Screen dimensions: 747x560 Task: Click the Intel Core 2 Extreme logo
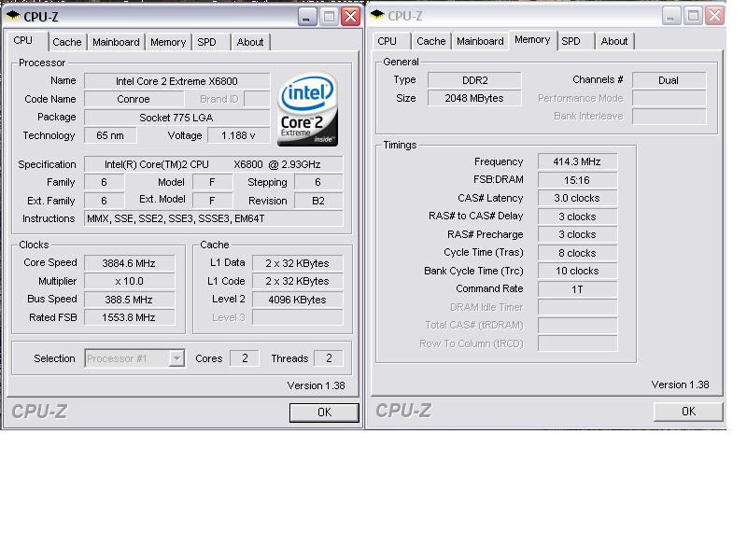(x=307, y=109)
